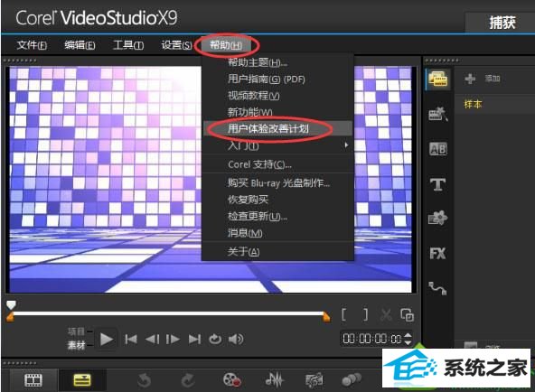The width and height of the screenshot is (535, 392).
Task: Click the timecode field
Action: click(x=372, y=339)
